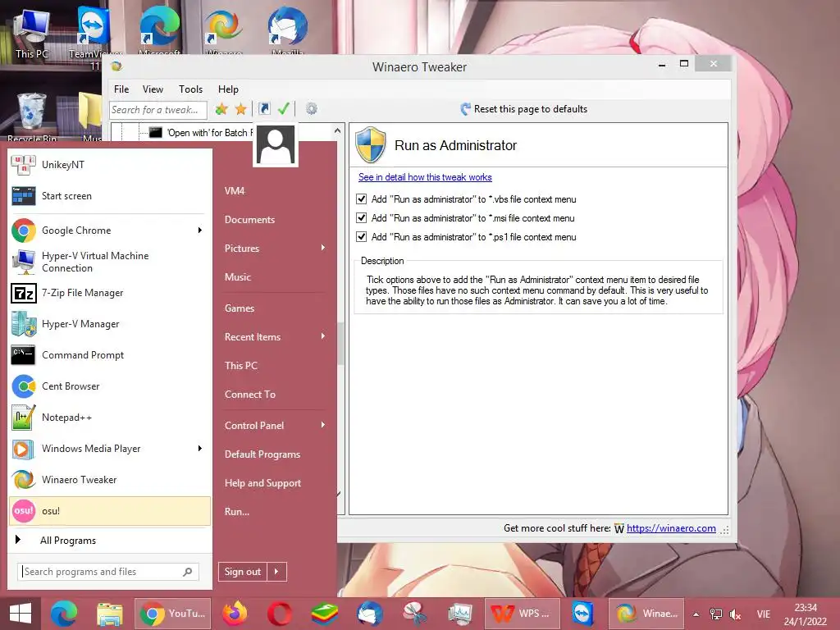Open Opera browser from the taskbar
The height and width of the screenshot is (630, 840).
[280, 614]
